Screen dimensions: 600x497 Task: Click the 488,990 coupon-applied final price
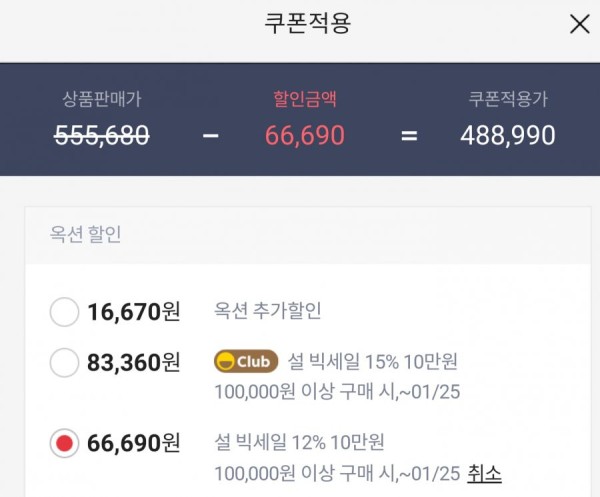coord(508,135)
